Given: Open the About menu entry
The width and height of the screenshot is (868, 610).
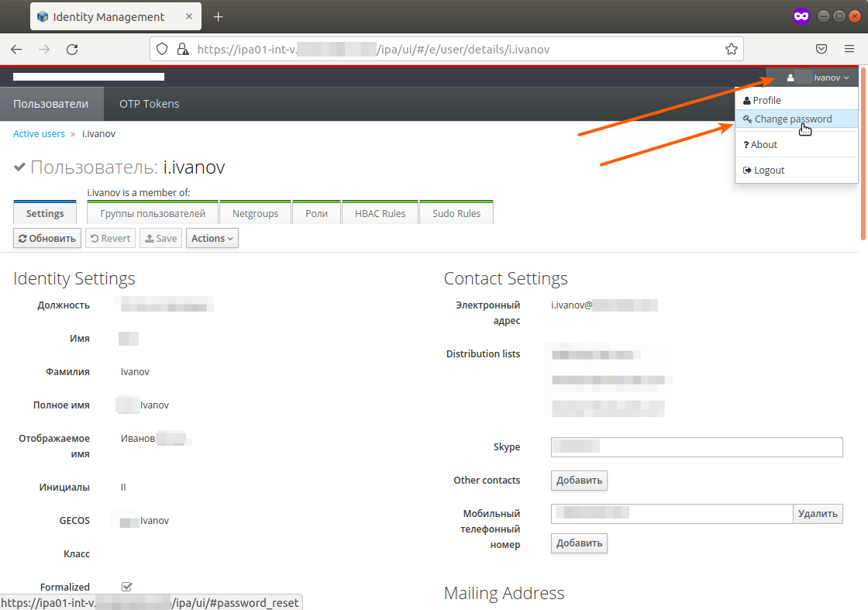Looking at the screenshot, I should pos(763,145).
